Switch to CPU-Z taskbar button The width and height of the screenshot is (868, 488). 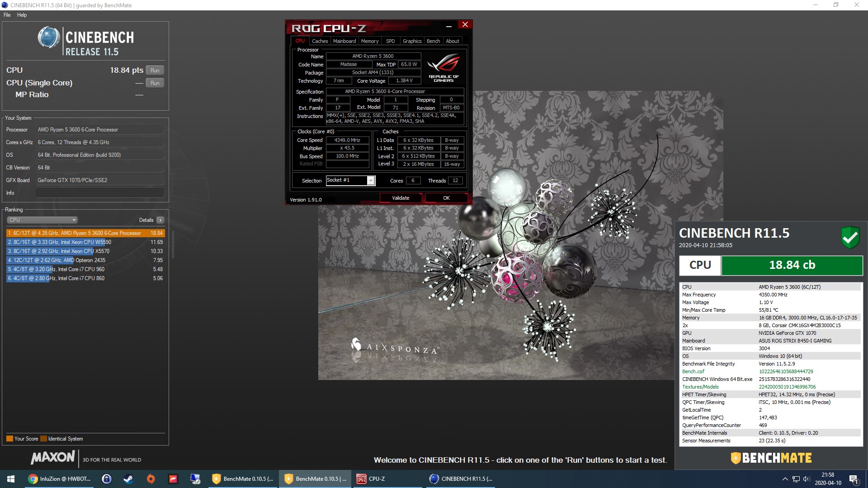click(x=388, y=479)
